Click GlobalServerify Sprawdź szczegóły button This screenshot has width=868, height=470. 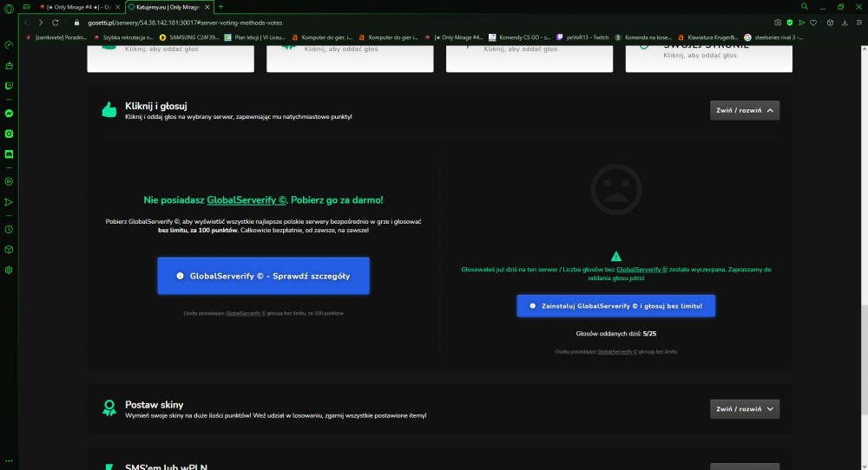tap(264, 276)
